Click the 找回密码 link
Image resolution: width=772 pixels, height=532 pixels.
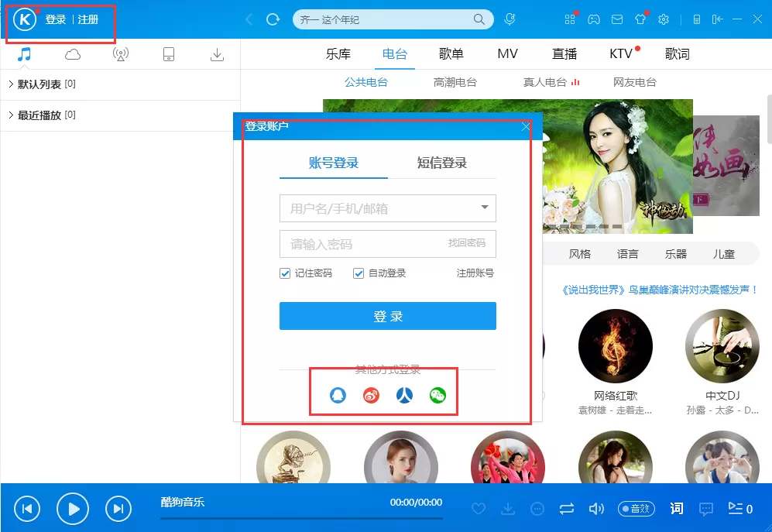click(x=467, y=243)
